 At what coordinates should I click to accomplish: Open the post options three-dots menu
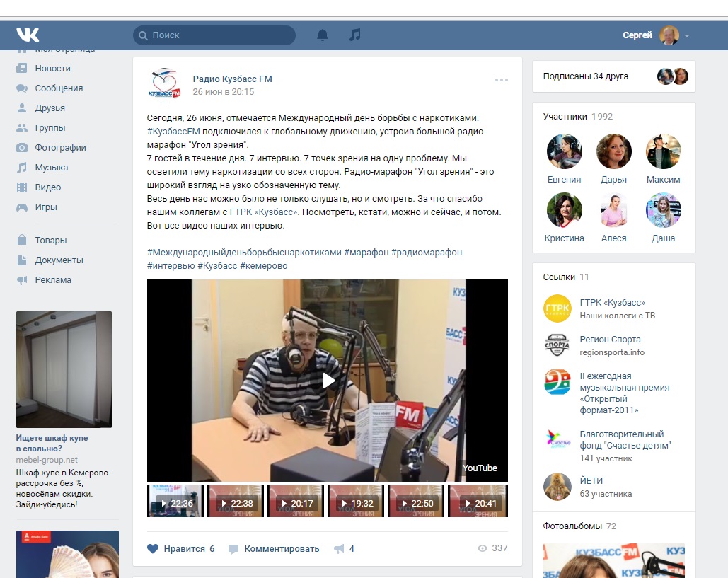coord(502,80)
